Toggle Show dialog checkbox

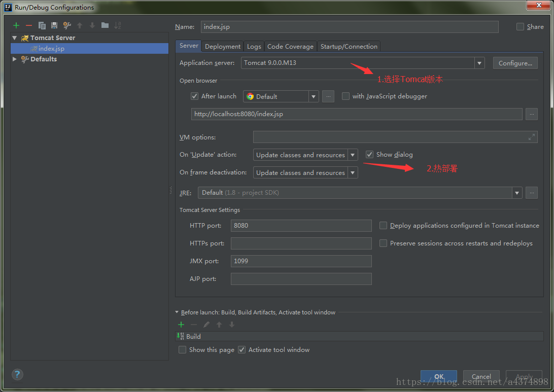click(369, 154)
